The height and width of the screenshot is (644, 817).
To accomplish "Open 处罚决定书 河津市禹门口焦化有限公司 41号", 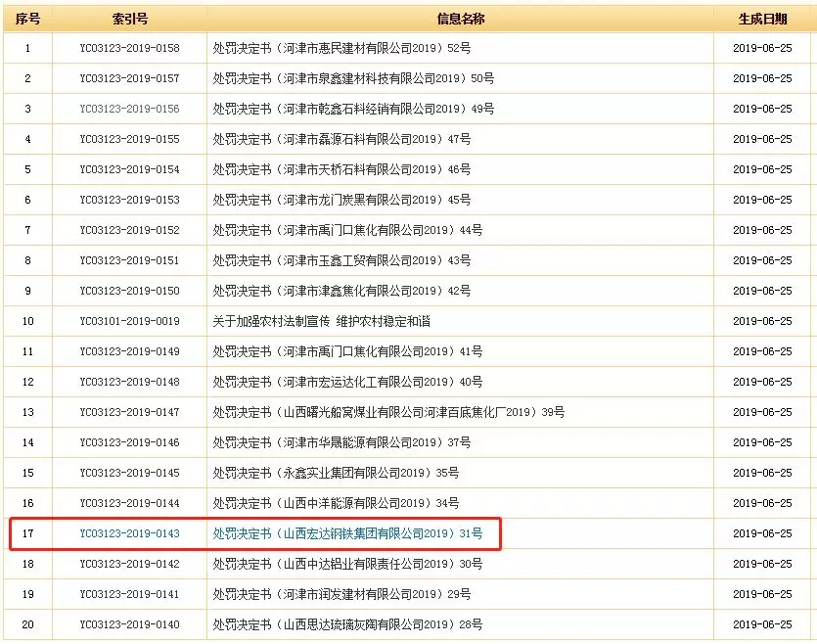I will (x=347, y=350).
